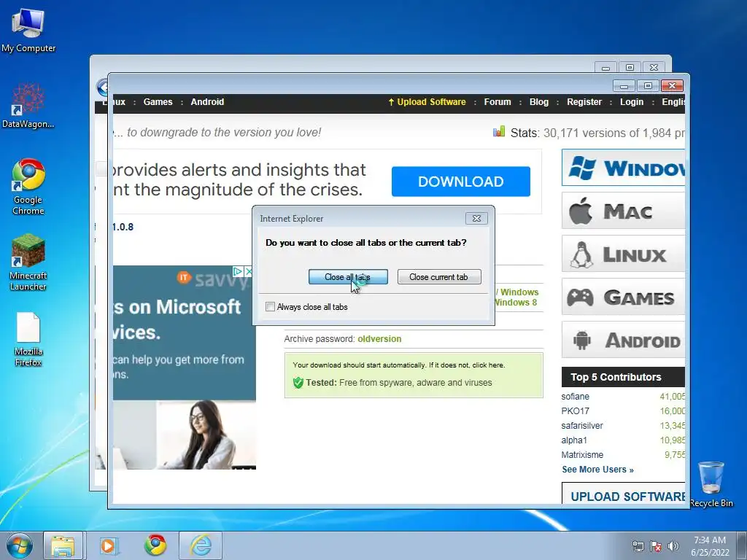Click Upload Software link in nav bar
This screenshot has height=560, width=747.
click(x=427, y=102)
